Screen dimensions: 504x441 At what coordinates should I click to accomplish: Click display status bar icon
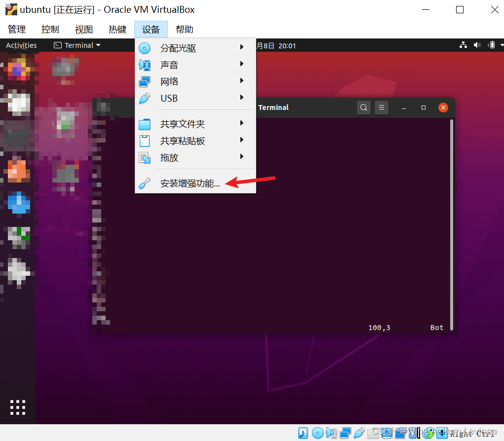pos(387,433)
